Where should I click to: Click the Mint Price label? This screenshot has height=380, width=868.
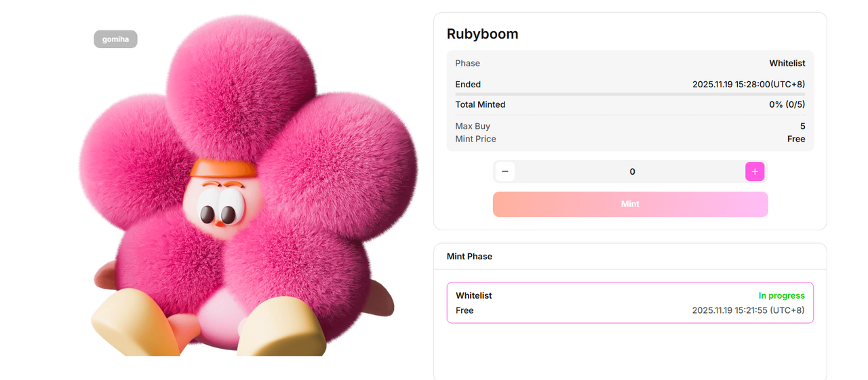[475, 139]
